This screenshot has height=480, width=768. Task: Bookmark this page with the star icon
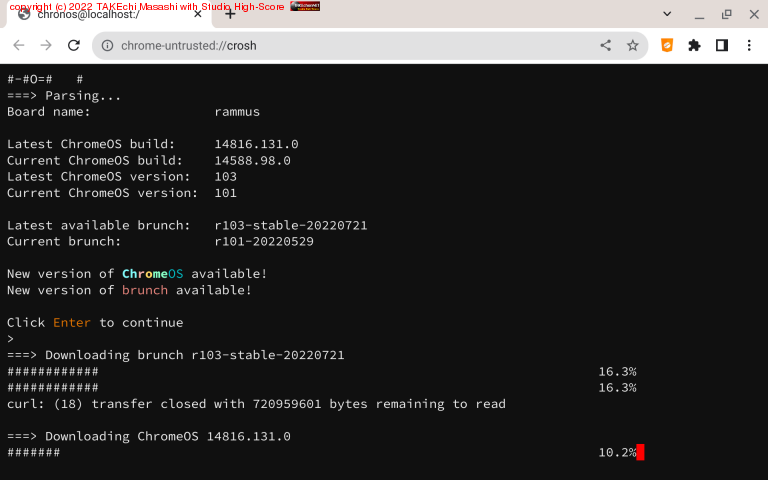(632, 45)
